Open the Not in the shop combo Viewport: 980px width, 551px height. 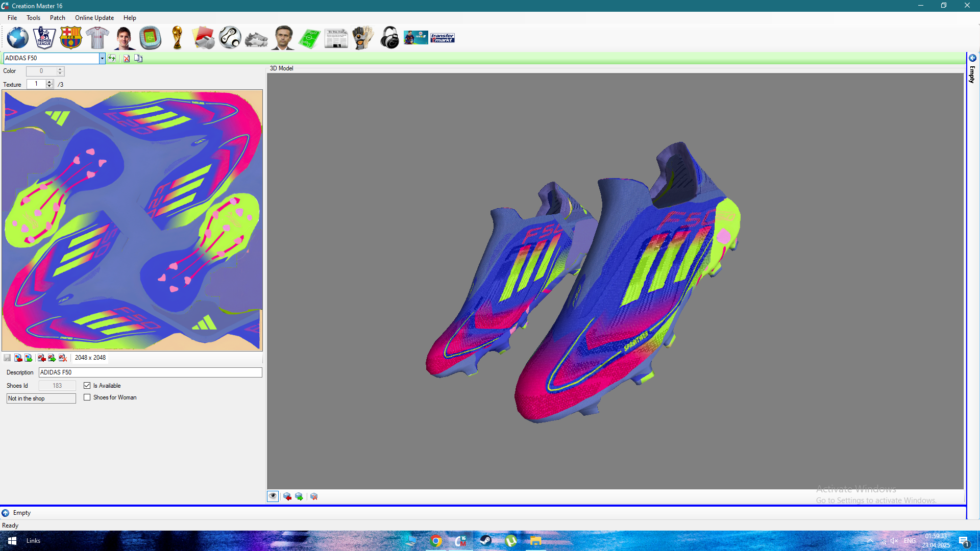coord(41,398)
